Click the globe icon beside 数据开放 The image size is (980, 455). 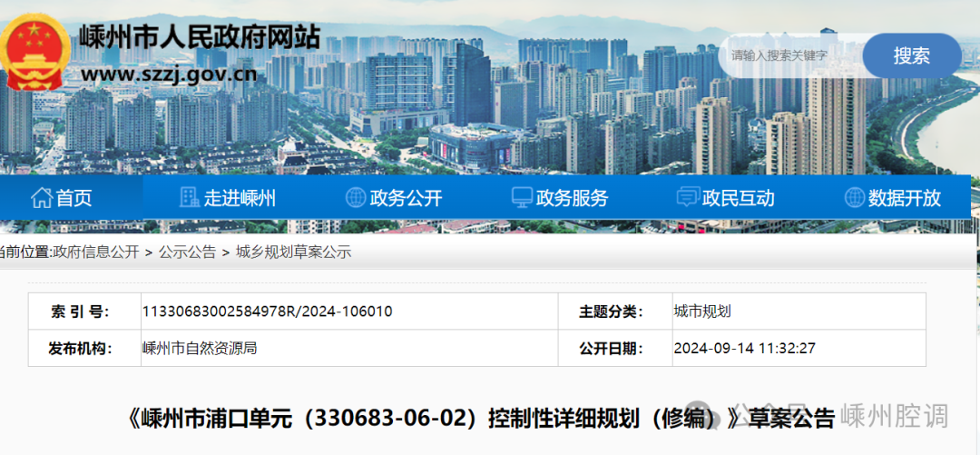click(854, 198)
